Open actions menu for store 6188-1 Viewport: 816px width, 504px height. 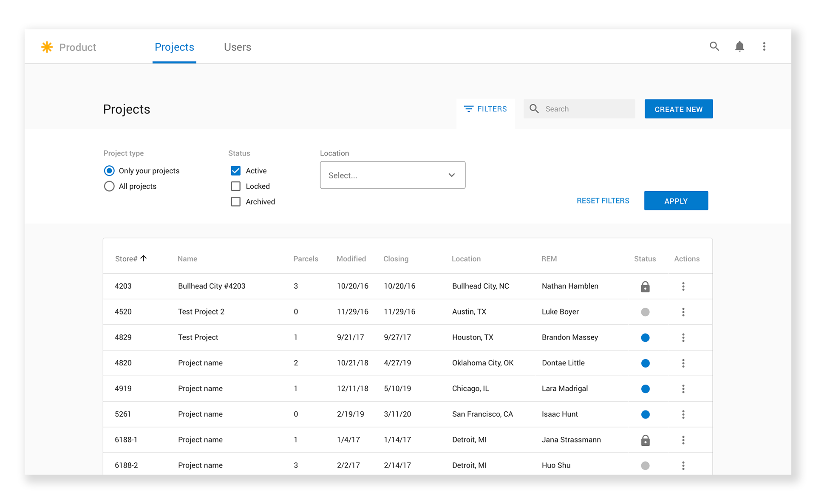[x=683, y=440]
